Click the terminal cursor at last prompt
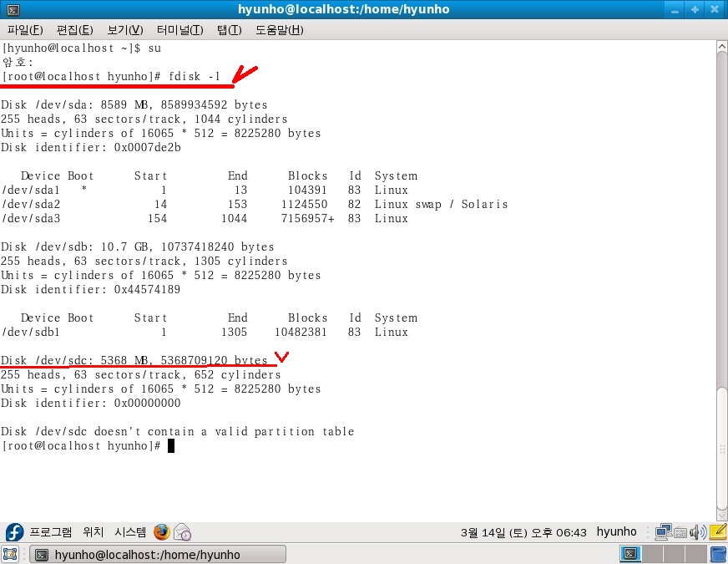The width and height of the screenshot is (728, 564). [171, 446]
